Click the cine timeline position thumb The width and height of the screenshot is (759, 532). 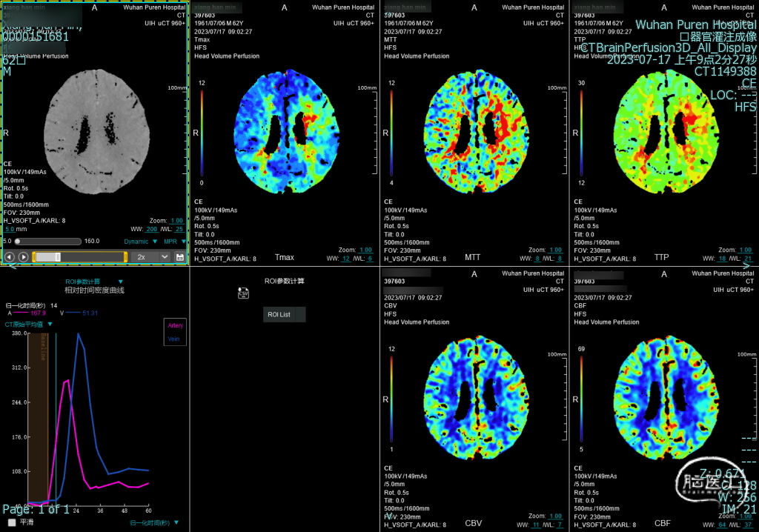point(58,257)
